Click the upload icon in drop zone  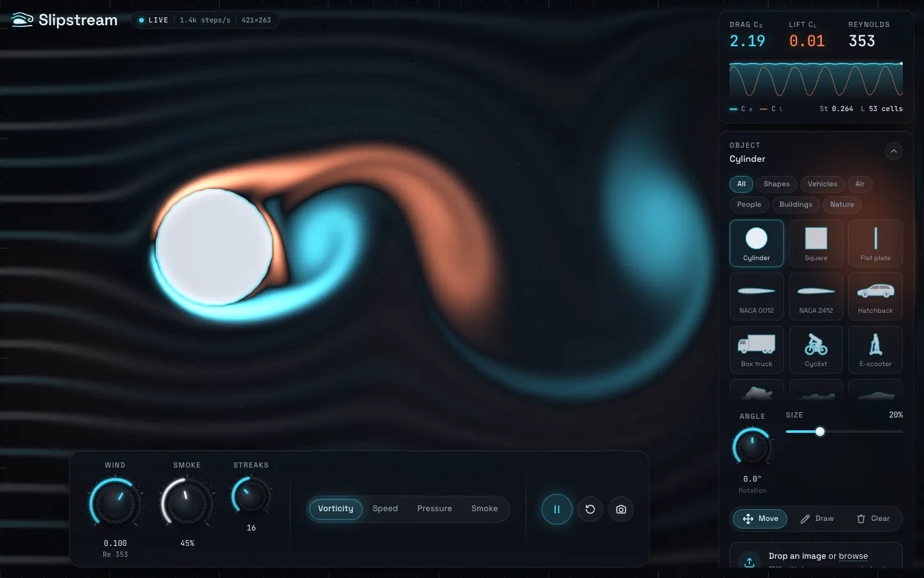749,562
